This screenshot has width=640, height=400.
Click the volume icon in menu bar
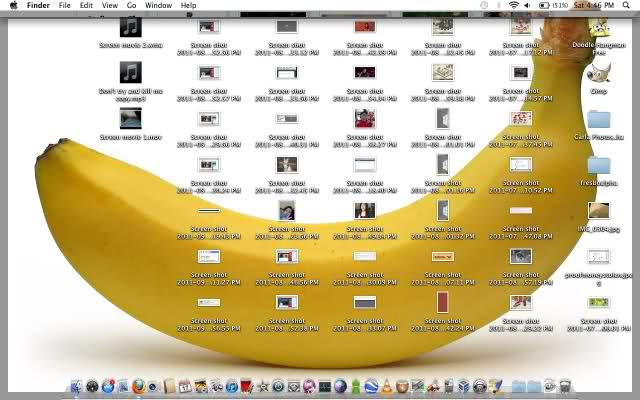click(x=527, y=5)
